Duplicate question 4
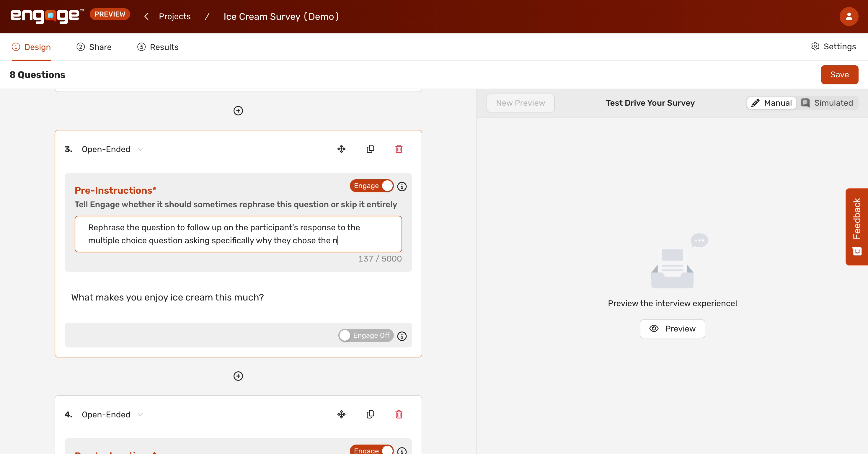The width and height of the screenshot is (868, 454). click(x=370, y=414)
